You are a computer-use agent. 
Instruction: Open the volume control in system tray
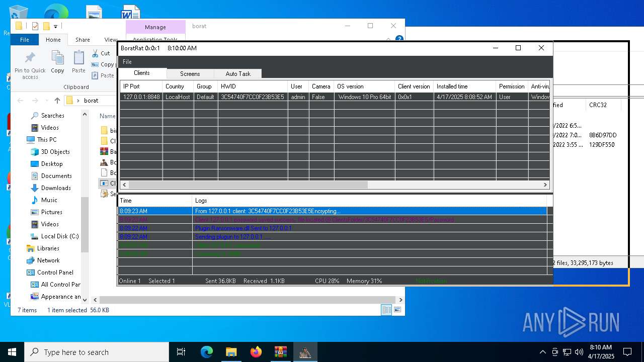pos(579,352)
